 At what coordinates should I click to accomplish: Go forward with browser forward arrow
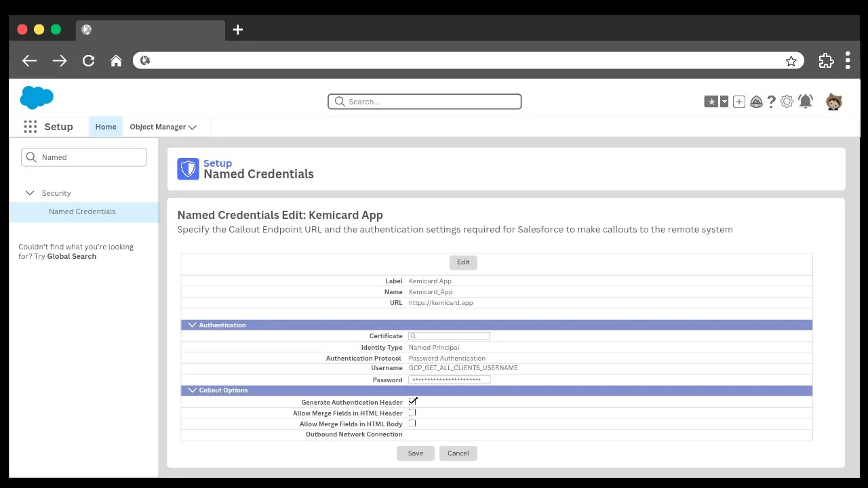pos(60,60)
